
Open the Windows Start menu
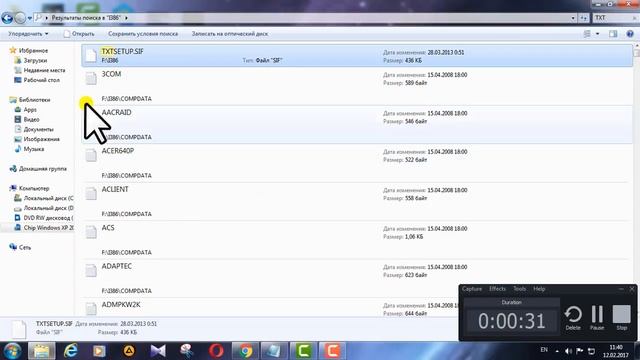coord(12,351)
